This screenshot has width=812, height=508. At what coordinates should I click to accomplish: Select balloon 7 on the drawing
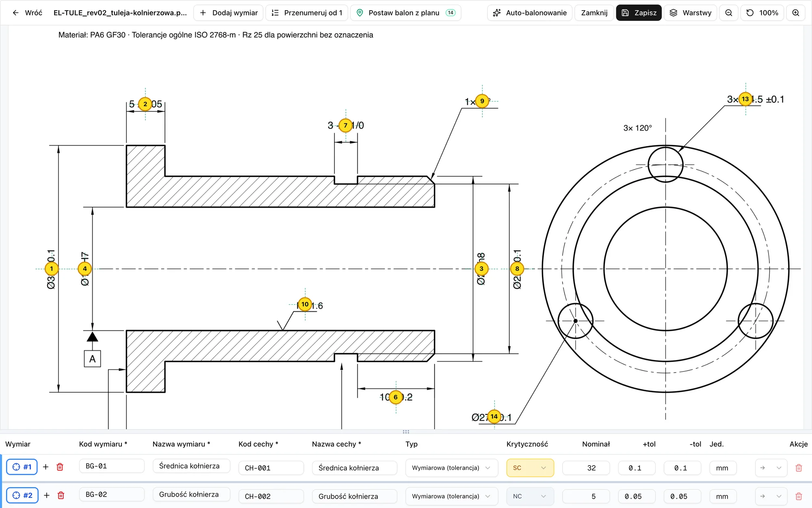coord(346,125)
